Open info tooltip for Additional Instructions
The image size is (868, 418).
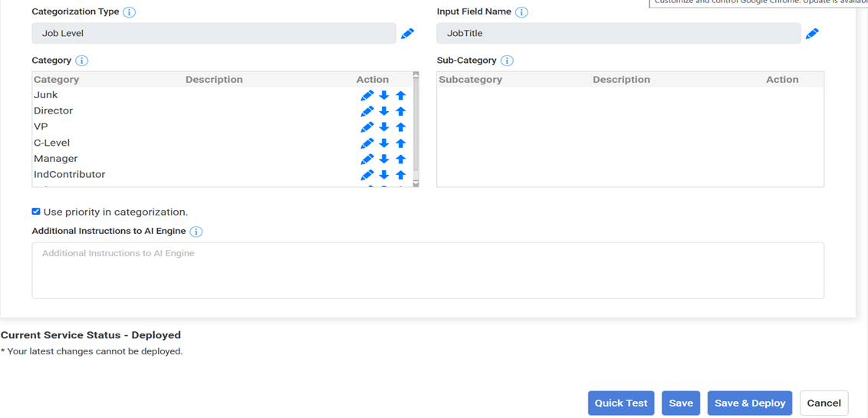coord(196,232)
